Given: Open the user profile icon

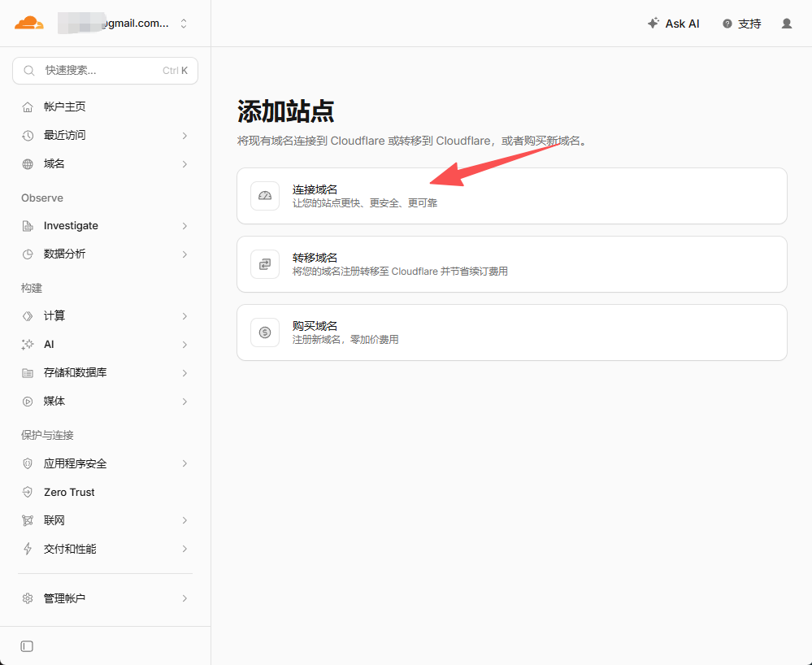Looking at the screenshot, I should point(787,24).
